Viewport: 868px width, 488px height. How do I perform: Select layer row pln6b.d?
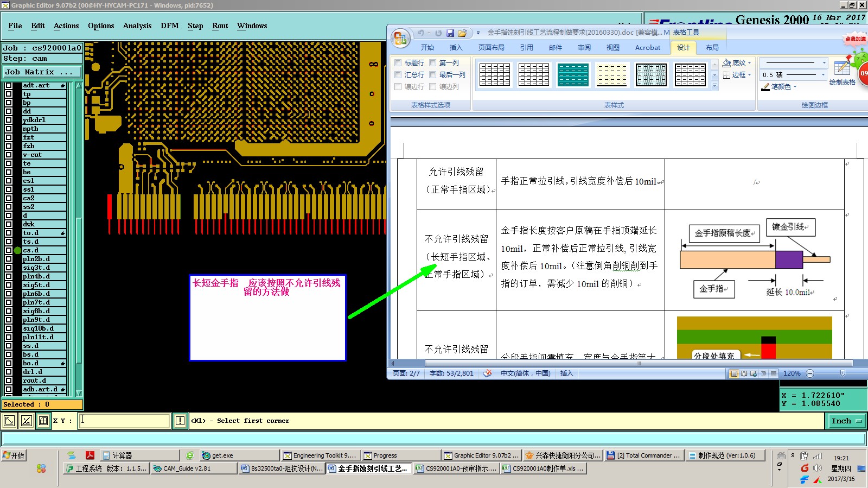(44, 294)
